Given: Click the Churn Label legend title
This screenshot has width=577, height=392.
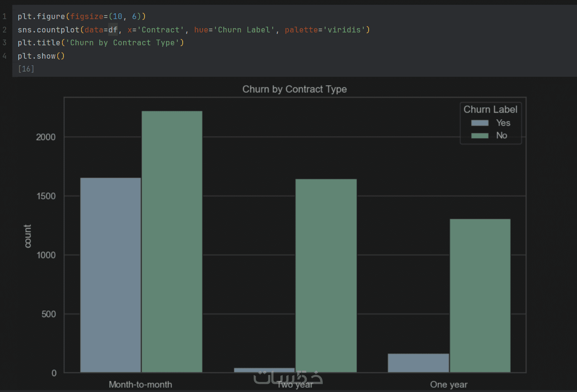Looking at the screenshot, I should pyautogui.click(x=490, y=109).
